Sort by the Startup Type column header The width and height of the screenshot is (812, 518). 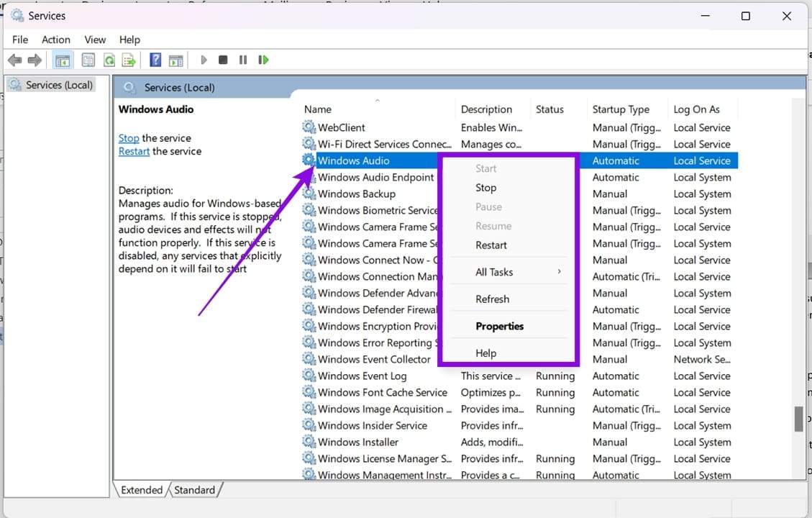tap(627, 109)
